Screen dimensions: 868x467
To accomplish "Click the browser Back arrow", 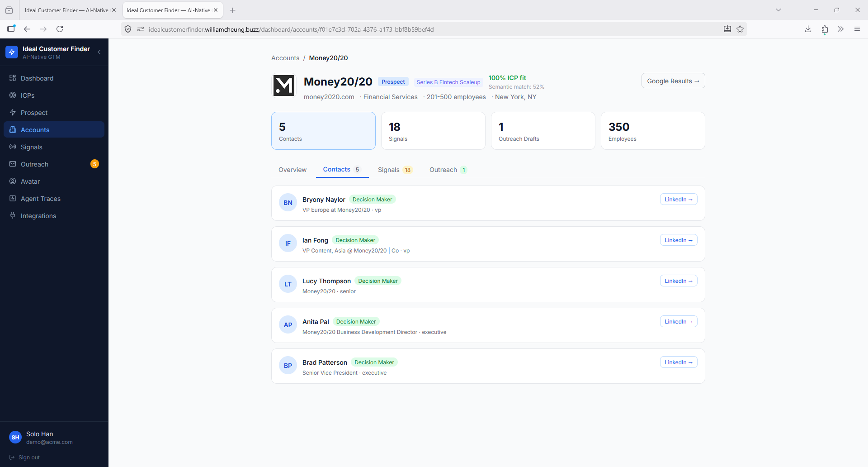I will pos(27,29).
